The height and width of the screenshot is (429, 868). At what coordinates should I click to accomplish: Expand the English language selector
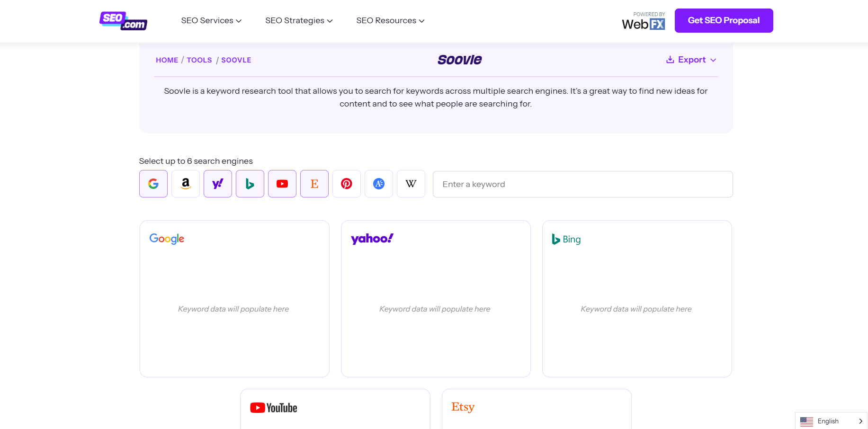pyautogui.click(x=831, y=421)
